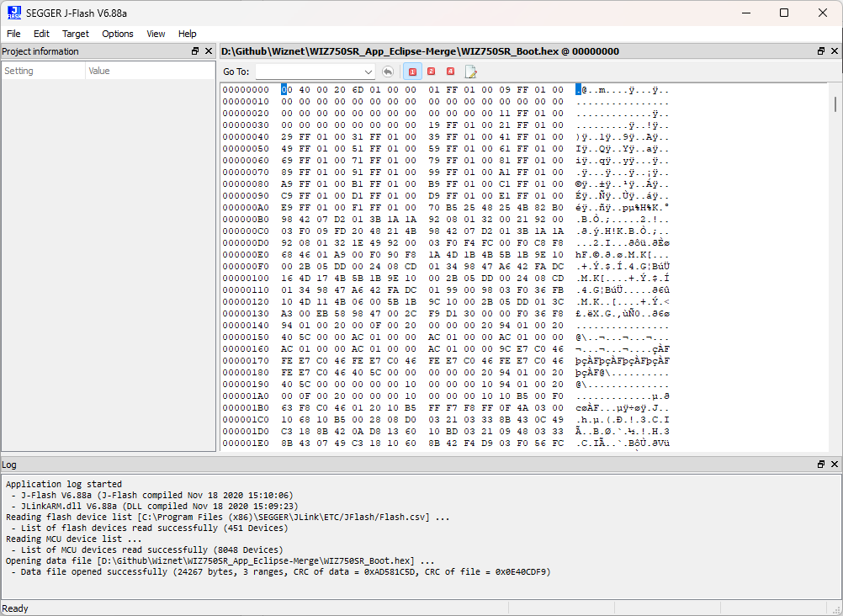Close the Project information panel
Image resolution: width=843 pixels, height=616 pixels.
tap(209, 51)
